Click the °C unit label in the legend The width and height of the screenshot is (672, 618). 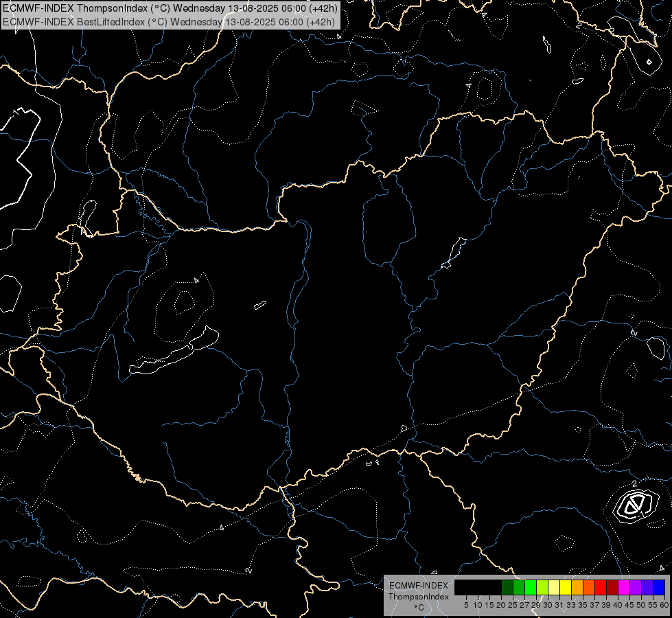pos(419,608)
